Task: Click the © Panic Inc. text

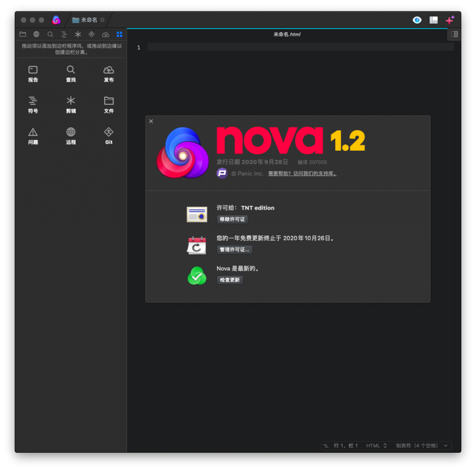Action: coord(247,174)
